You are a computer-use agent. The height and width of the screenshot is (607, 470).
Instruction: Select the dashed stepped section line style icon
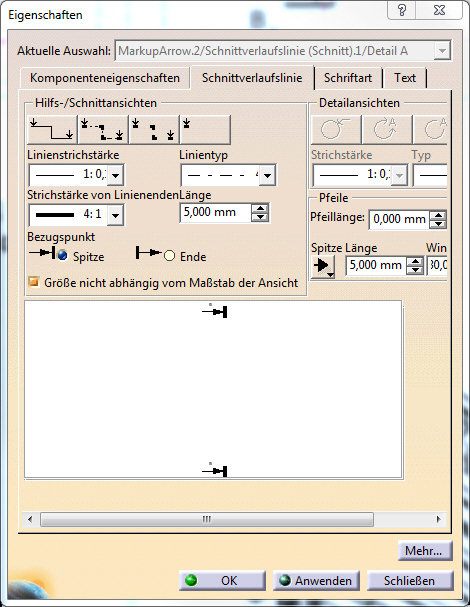(103, 130)
